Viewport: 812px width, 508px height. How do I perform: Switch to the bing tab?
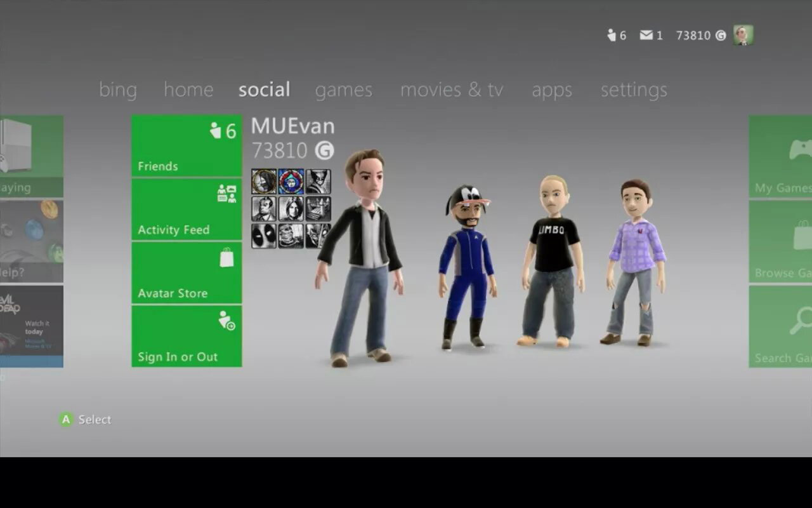(118, 90)
